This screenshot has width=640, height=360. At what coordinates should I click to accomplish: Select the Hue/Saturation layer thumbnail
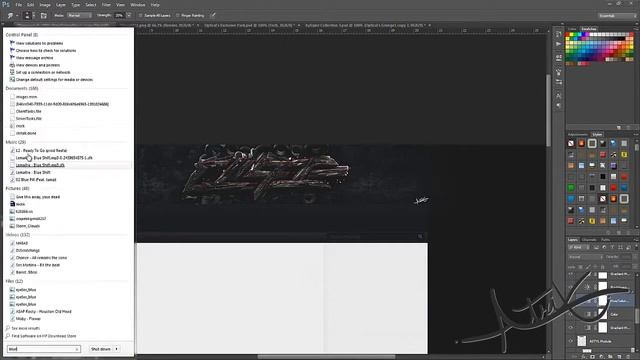coord(602,301)
